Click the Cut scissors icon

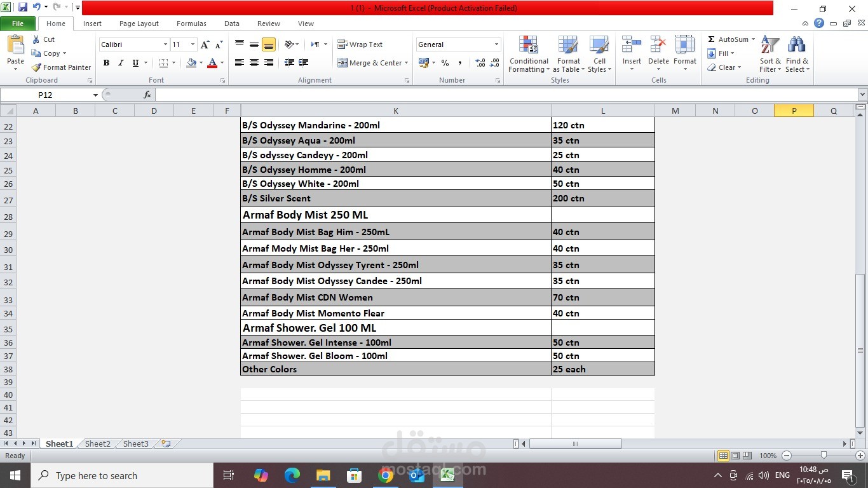(36, 39)
